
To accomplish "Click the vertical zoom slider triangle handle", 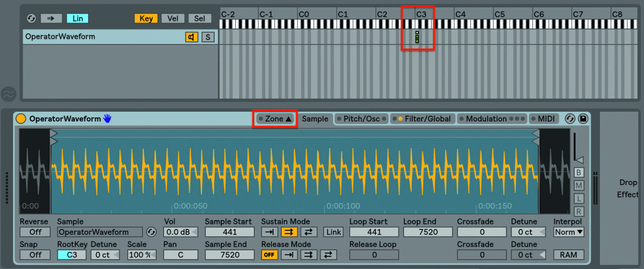I will [579, 160].
